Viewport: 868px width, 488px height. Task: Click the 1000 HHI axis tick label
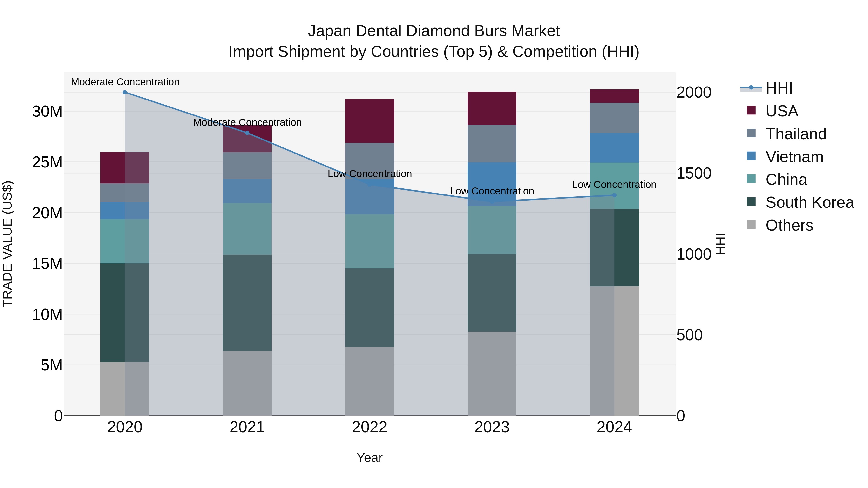(x=694, y=254)
